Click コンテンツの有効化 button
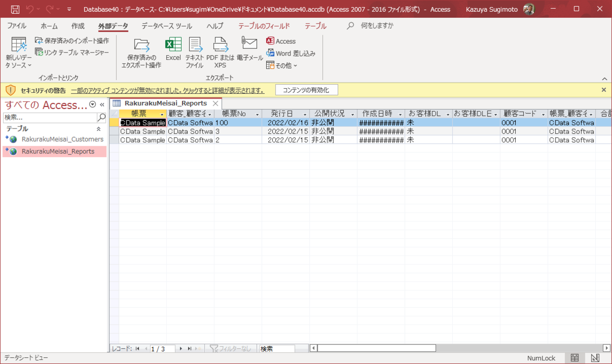Screen dimensions: 612x364 pos(307,90)
